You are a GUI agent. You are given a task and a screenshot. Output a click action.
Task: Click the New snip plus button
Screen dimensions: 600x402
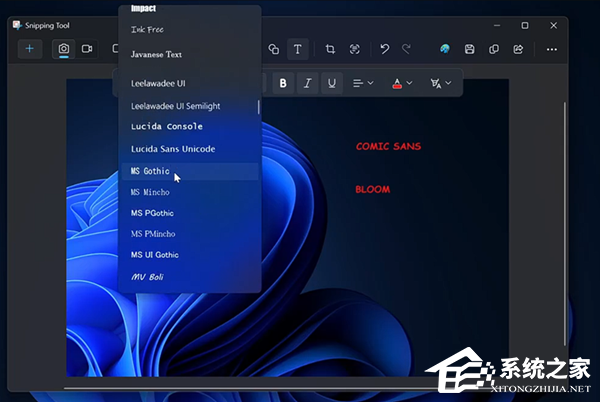[29, 49]
